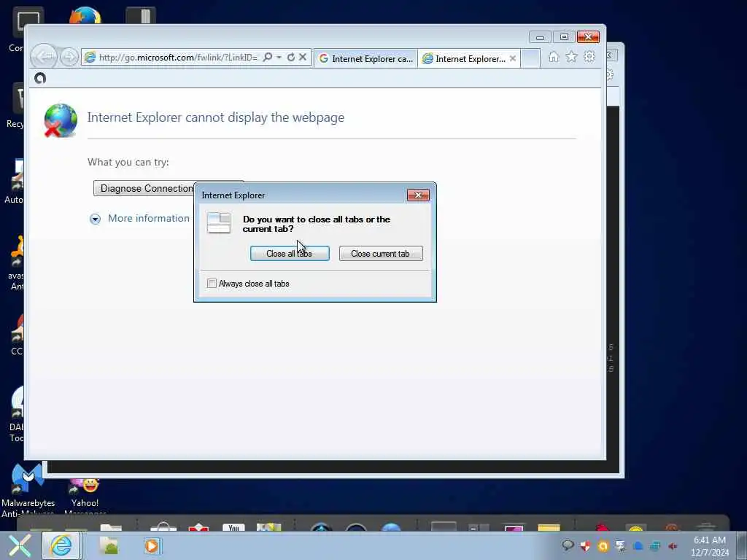Dismiss the Internet Explorer dialog with its red X
Screen dimensions: 747x560
point(418,195)
